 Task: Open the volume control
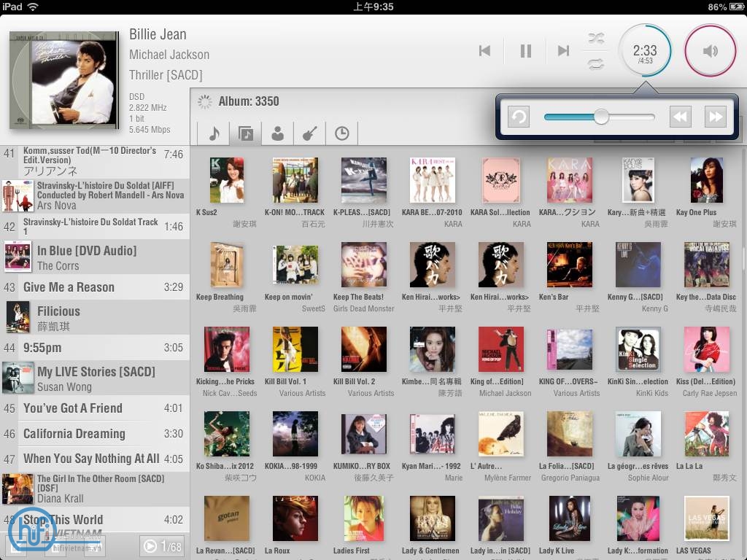tap(710, 50)
